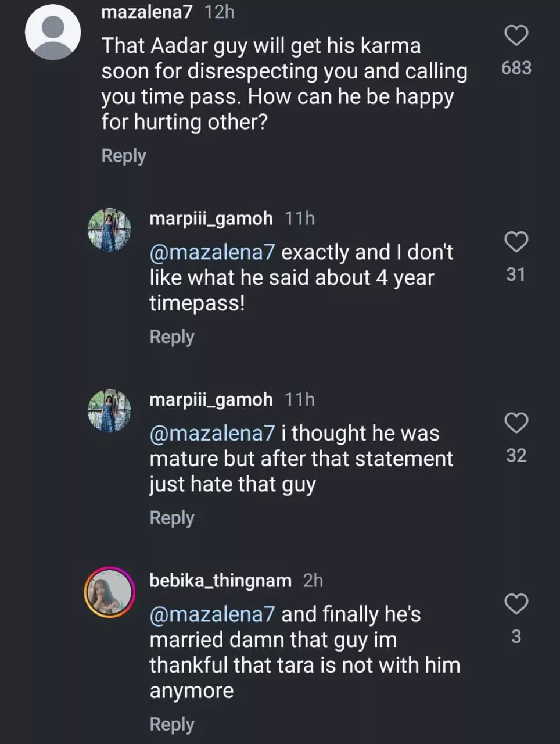Open bebika_thingnam's story ring avatar
This screenshot has height=744, width=560.
tap(109, 592)
